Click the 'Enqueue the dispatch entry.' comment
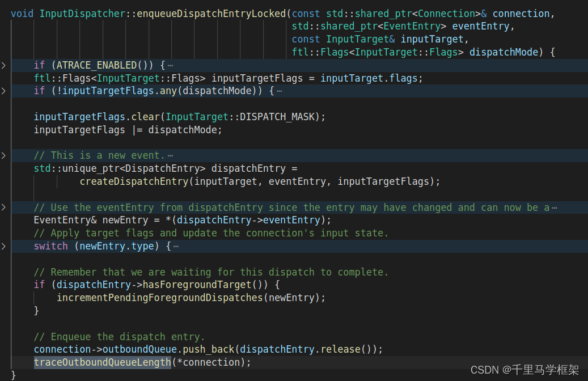This screenshot has width=588, height=381. pyautogui.click(x=119, y=336)
